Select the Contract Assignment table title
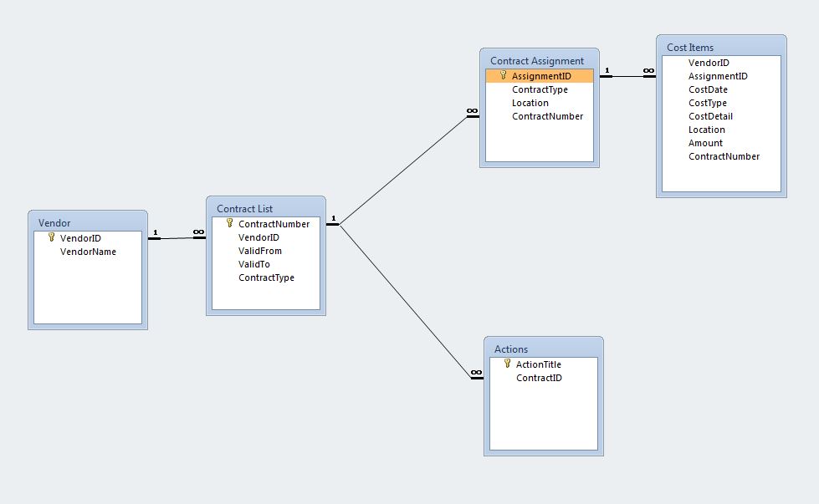Viewport: 819px width, 504px height. [540, 60]
